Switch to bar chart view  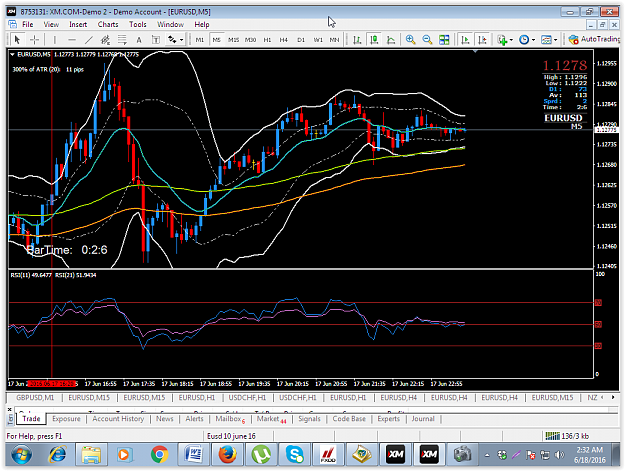(357, 39)
